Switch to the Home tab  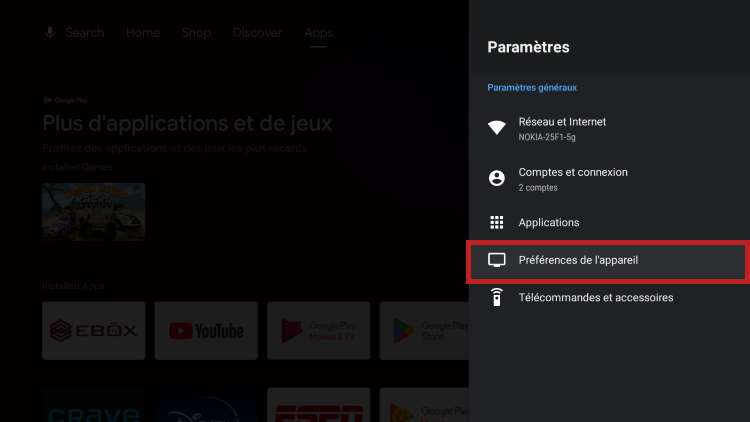pyautogui.click(x=143, y=33)
